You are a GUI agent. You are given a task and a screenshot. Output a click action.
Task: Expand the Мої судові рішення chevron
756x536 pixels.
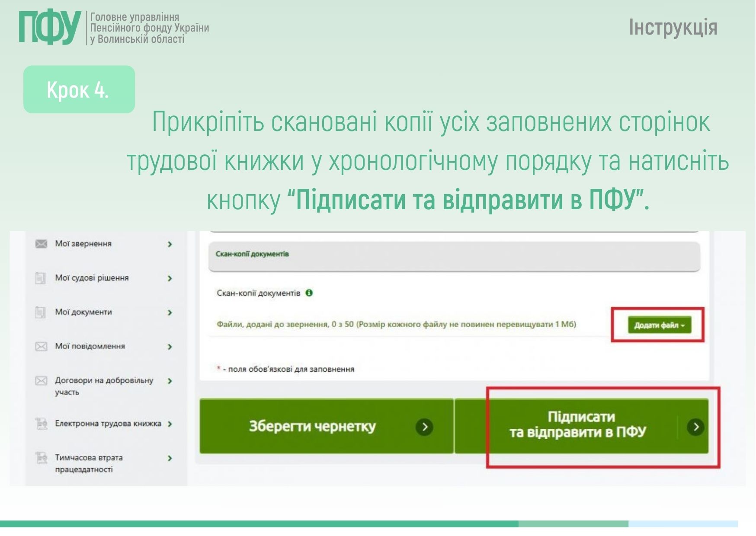pos(170,278)
